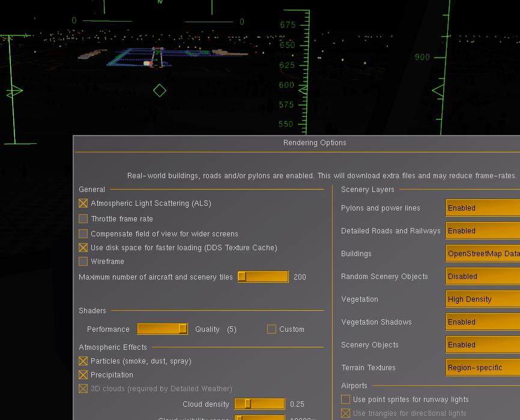Disable Atmospheric Light Scattering (ALS) checkbox

pyautogui.click(x=83, y=203)
